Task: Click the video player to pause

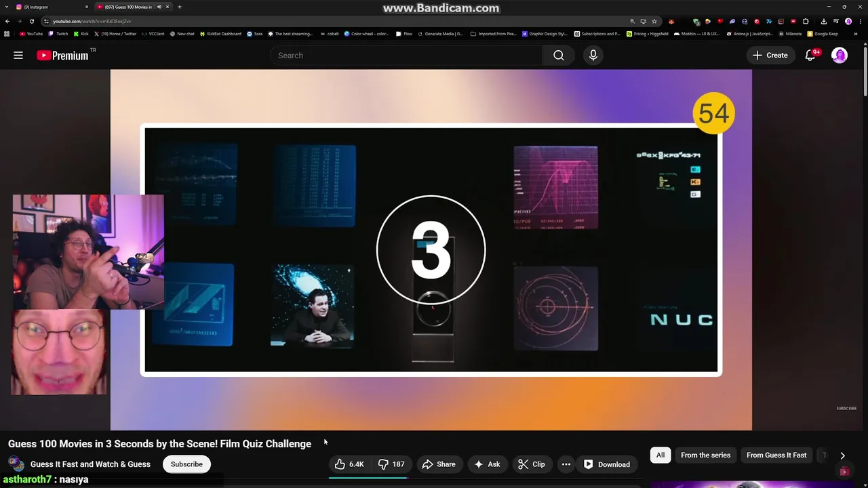Action: [x=431, y=249]
